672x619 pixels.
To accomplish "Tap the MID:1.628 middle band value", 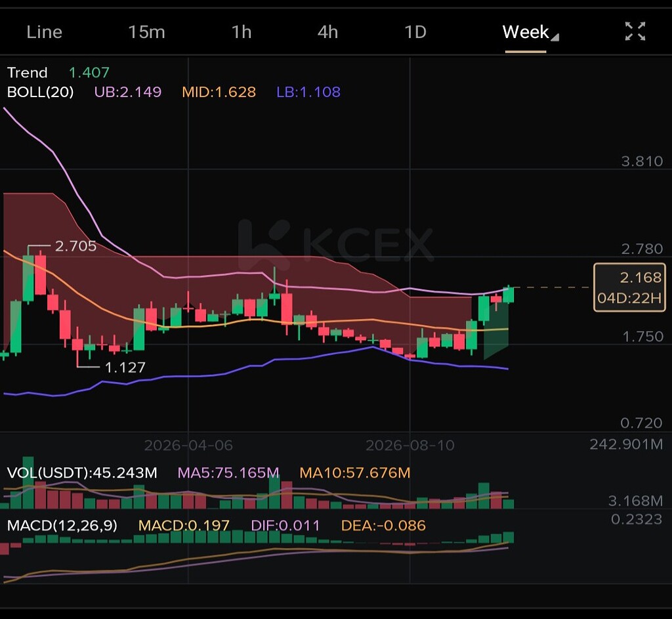I will pyautogui.click(x=219, y=92).
